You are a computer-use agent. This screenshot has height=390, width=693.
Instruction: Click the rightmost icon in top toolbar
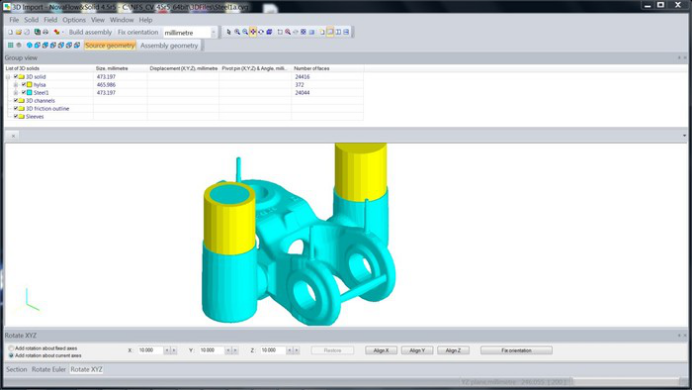coord(346,32)
